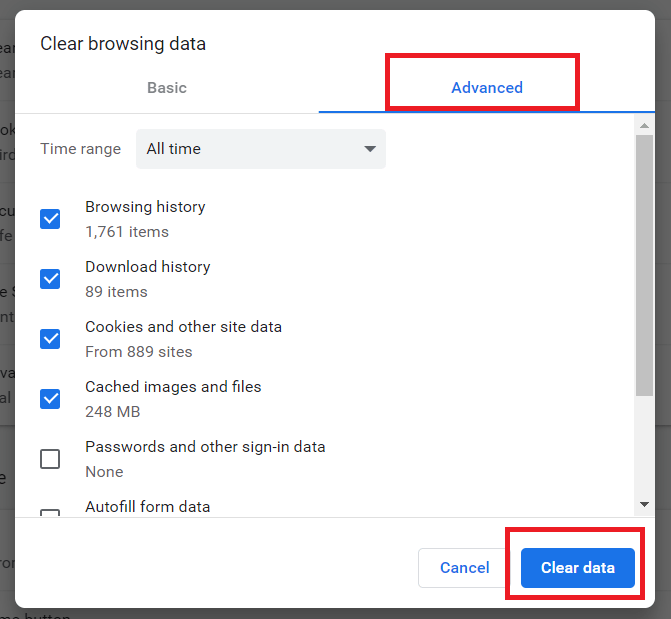Click the Browsing history label text
This screenshot has width=671, height=619.
pos(145,207)
